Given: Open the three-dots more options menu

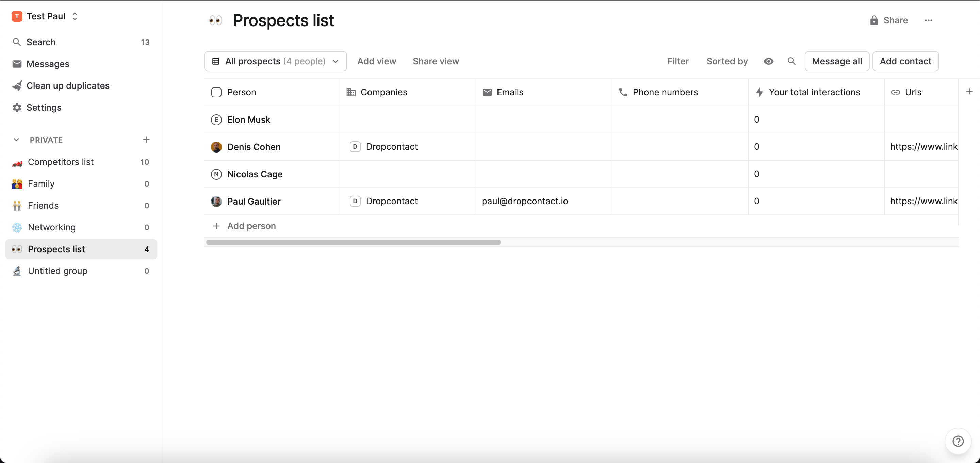Looking at the screenshot, I should coord(928,20).
